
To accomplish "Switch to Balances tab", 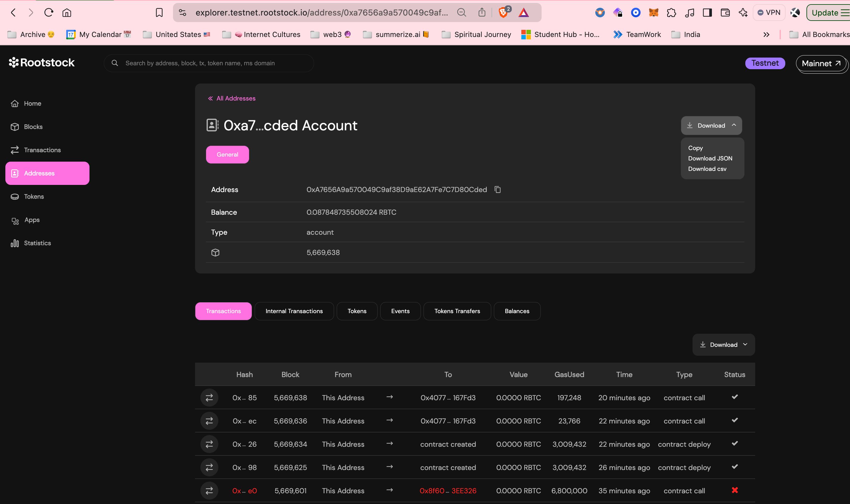I will coord(517,311).
